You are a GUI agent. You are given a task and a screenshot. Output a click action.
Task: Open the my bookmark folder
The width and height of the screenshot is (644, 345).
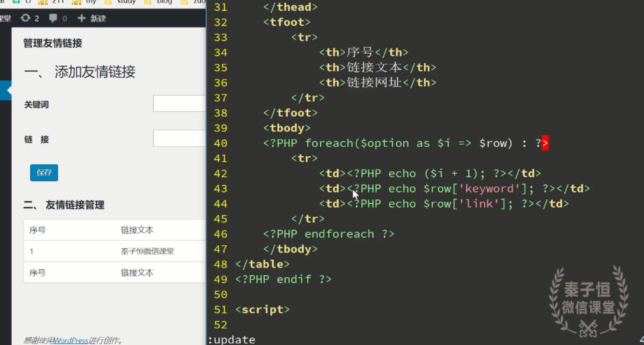85,2
